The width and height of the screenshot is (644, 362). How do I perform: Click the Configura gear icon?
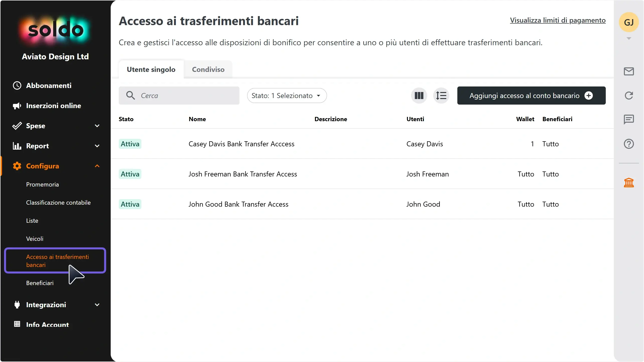(17, 166)
